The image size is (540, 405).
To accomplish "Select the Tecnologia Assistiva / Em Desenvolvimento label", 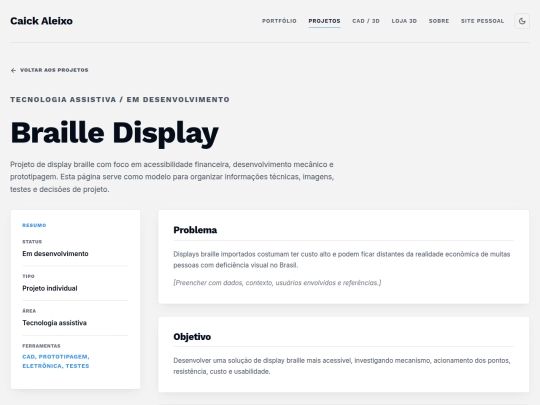I will point(120,100).
